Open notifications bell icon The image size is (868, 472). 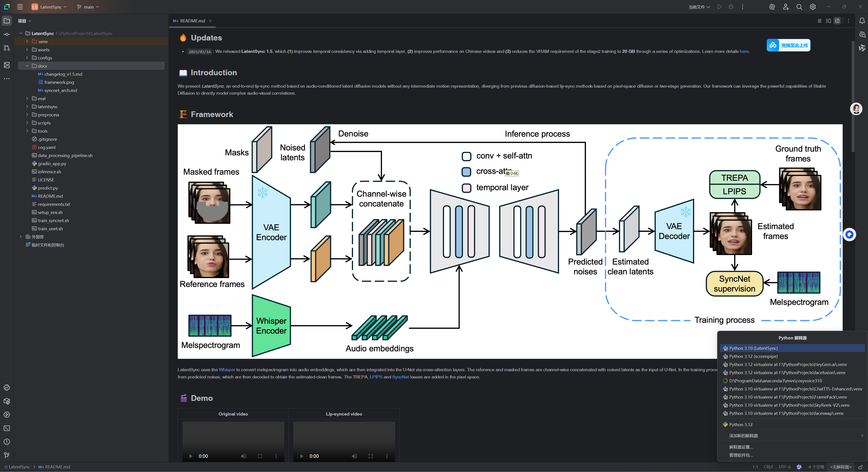click(x=862, y=21)
